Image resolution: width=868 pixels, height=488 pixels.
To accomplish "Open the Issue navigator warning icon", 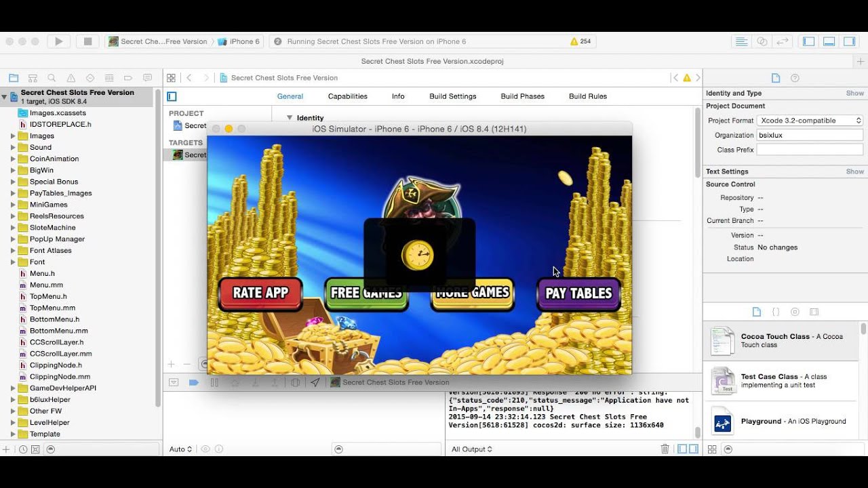I will tap(71, 78).
